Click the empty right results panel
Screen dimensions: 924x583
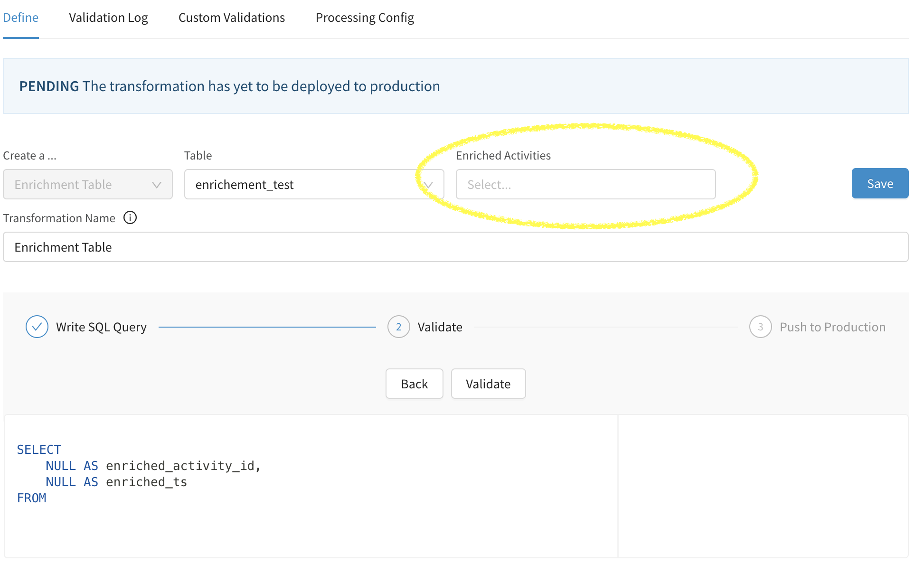[764, 486]
